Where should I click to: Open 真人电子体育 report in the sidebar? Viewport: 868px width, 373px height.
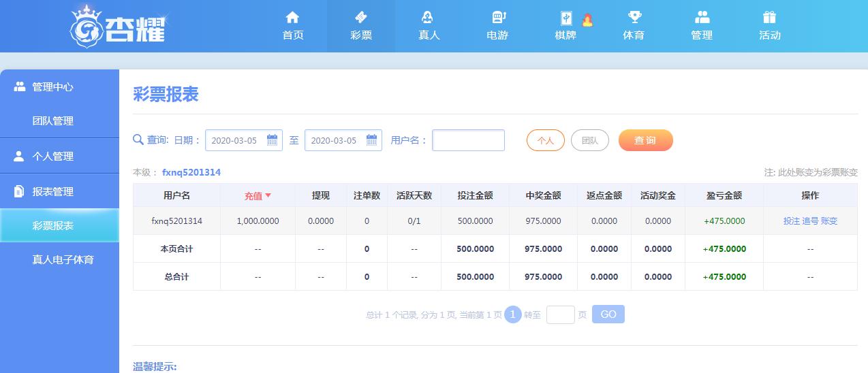pos(63,260)
